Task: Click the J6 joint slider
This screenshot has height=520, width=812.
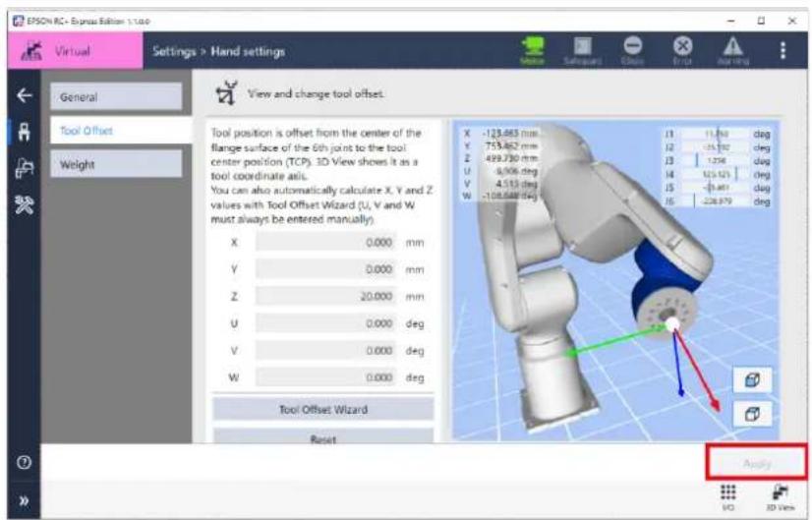Action: (x=715, y=201)
